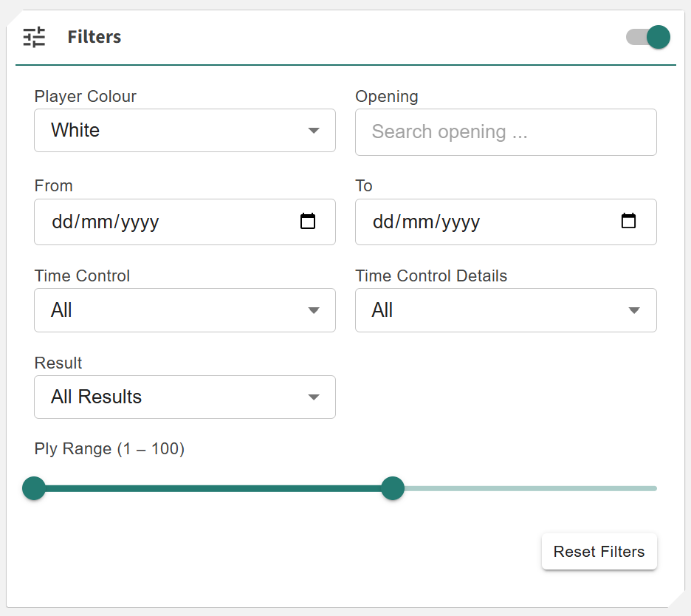The height and width of the screenshot is (616, 691).
Task: Focus the Search opening input field
Action: point(506,132)
